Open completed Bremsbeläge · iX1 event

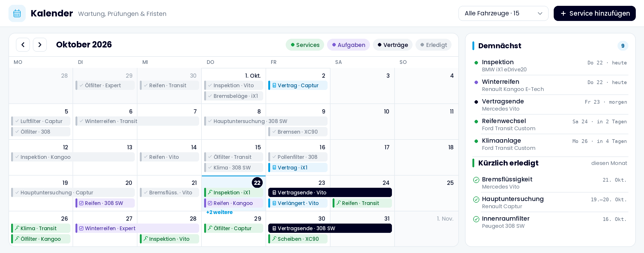coord(234,96)
